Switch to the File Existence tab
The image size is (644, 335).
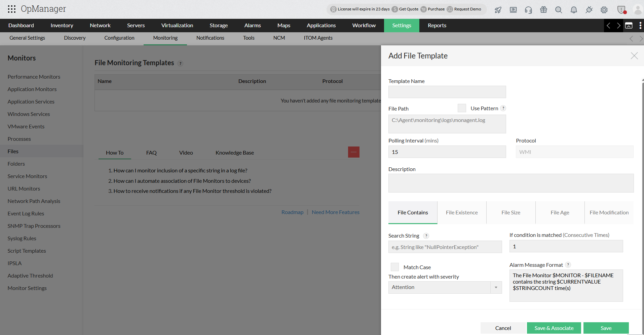[x=462, y=212]
